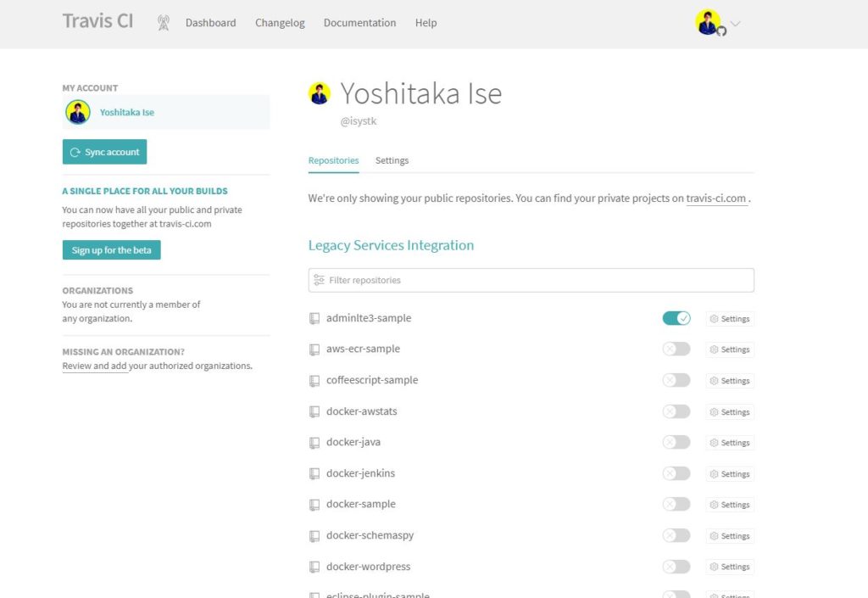The image size is (868, 598).
Task: Click the docker-jenkins repository book icon
Action: [314, 473]
